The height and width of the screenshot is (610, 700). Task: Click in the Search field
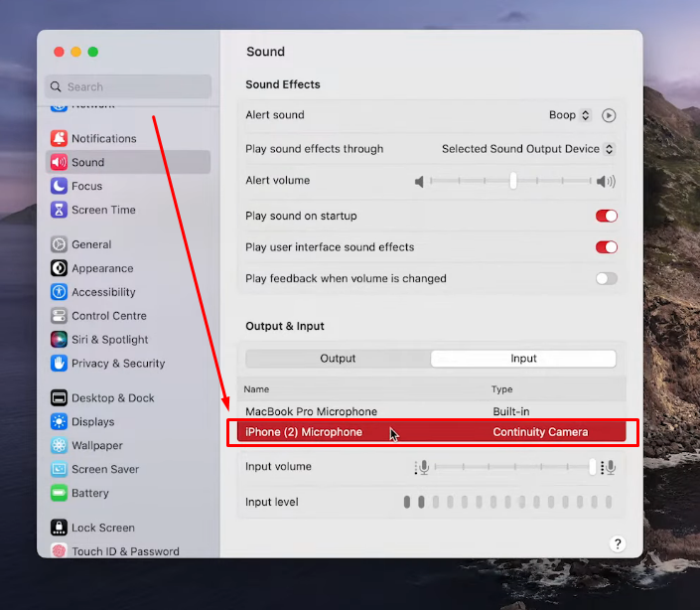128,86
